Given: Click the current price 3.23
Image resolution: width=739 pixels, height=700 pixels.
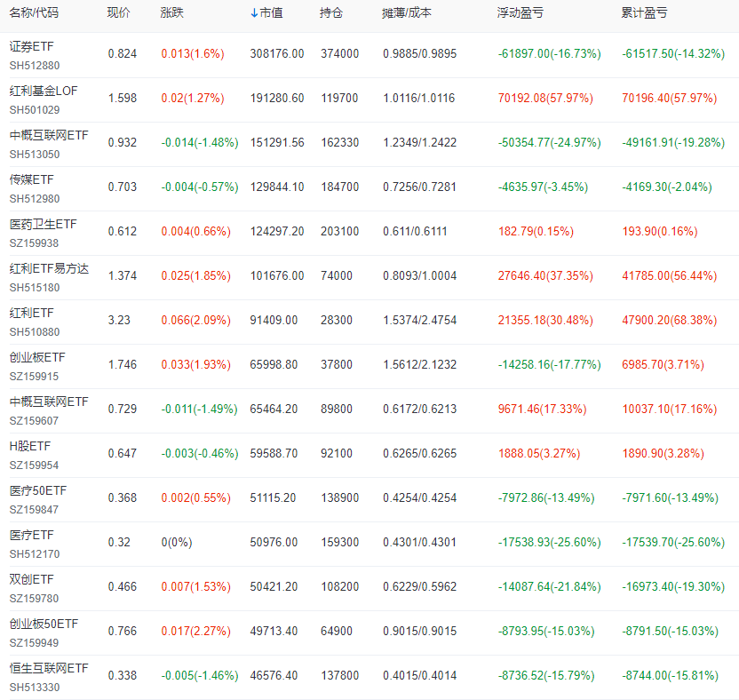Looking at the screenshot, I should 119,320.
